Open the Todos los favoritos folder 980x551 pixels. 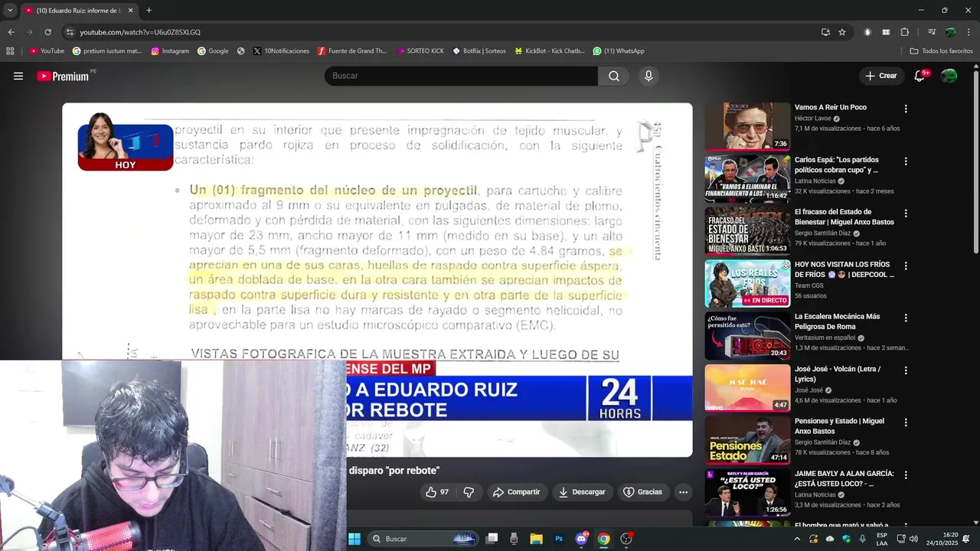pyautogui.click(x=942, y=51)
